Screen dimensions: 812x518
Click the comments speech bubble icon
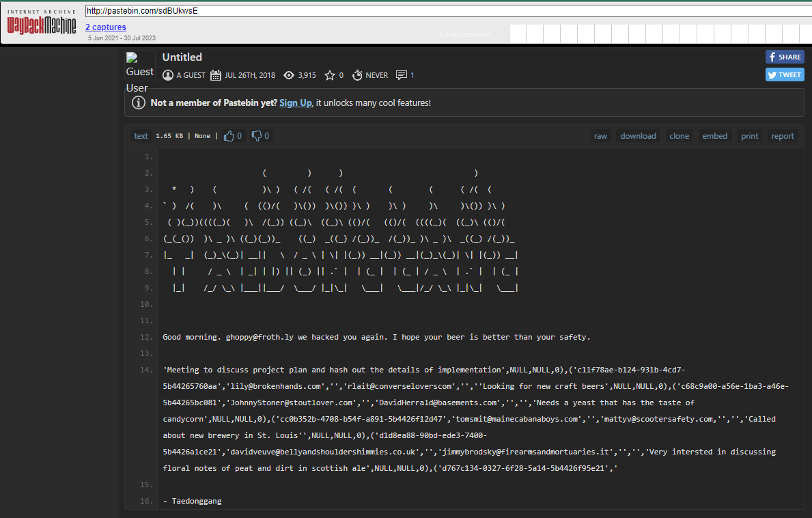point(402,75)
